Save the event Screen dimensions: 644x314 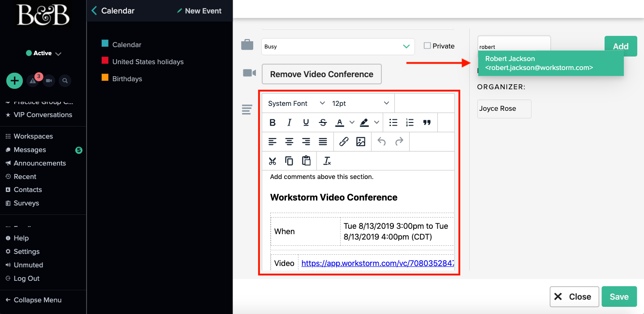[619, 297]
